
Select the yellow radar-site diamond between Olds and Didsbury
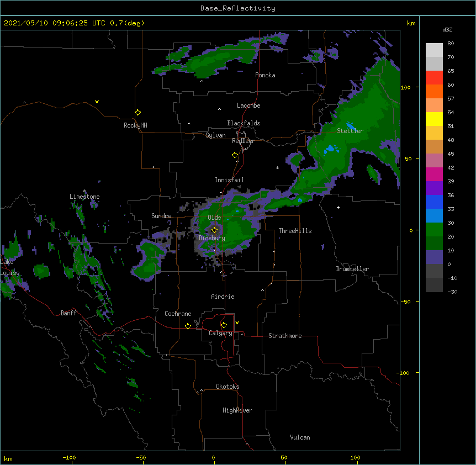(x=214, y=230)
